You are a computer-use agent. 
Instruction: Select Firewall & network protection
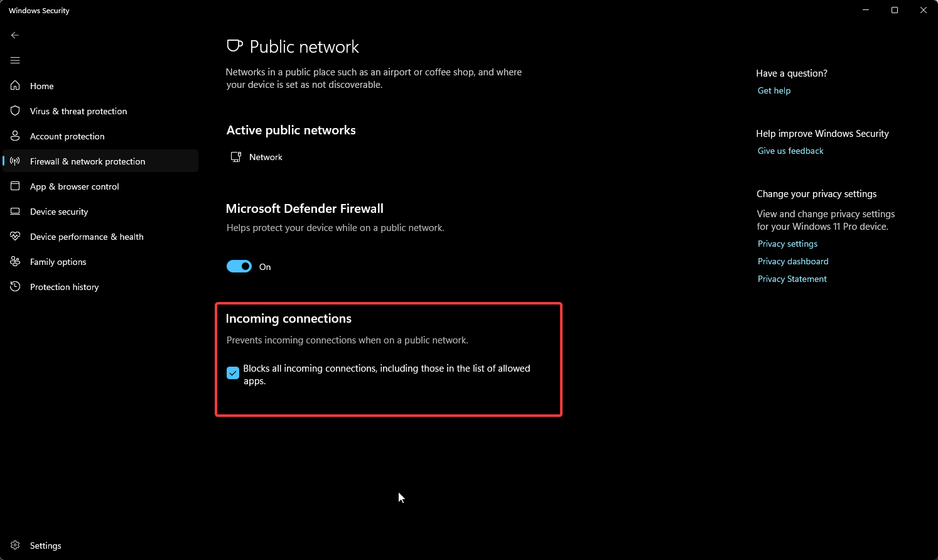pos(100,161)
